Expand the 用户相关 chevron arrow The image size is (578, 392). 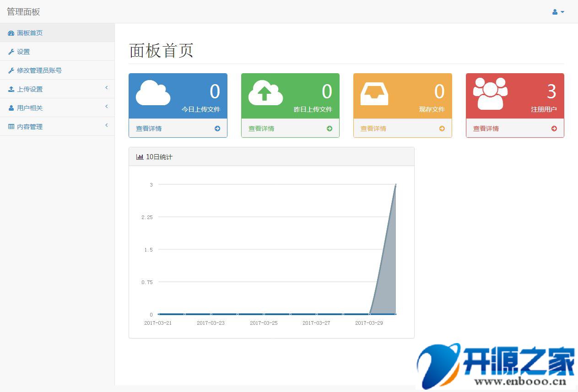107,106
